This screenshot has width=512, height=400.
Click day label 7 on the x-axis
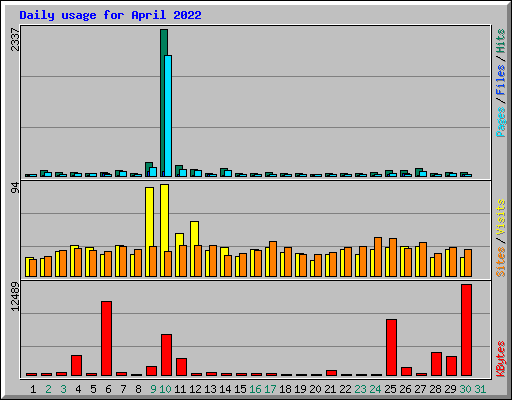pos(123,389)
